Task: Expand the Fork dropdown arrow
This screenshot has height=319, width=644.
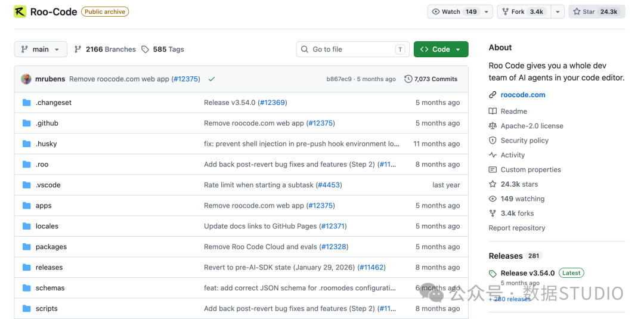Action: 558,12
